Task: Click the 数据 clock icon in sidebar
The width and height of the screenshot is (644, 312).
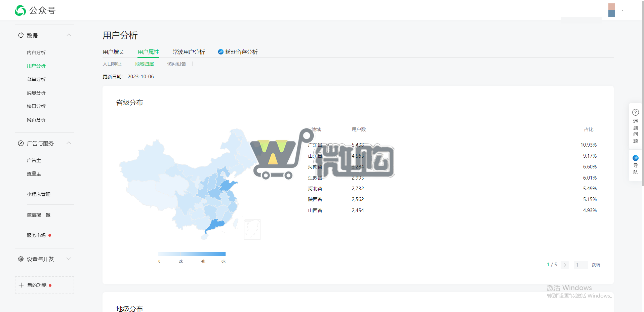Action: (21, 35)
